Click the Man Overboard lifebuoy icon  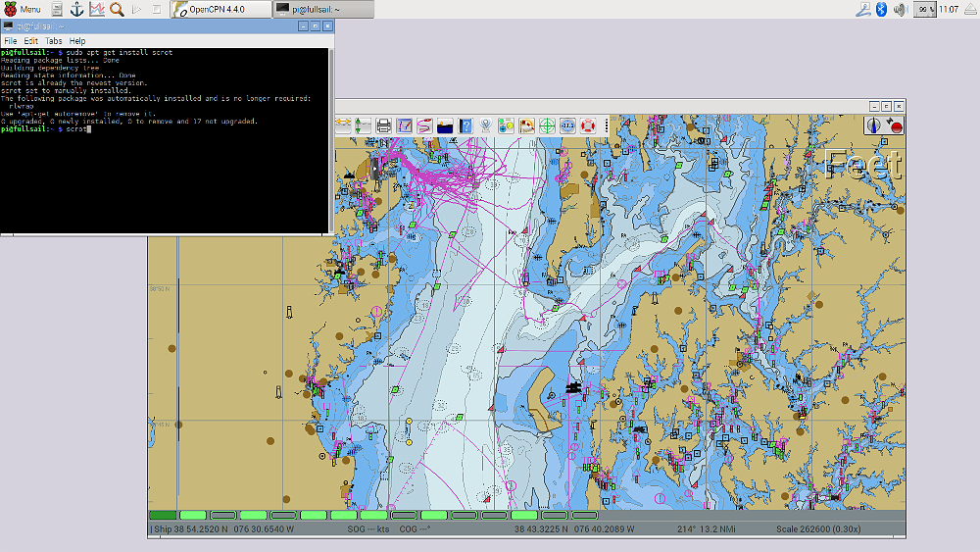[588, 125]
